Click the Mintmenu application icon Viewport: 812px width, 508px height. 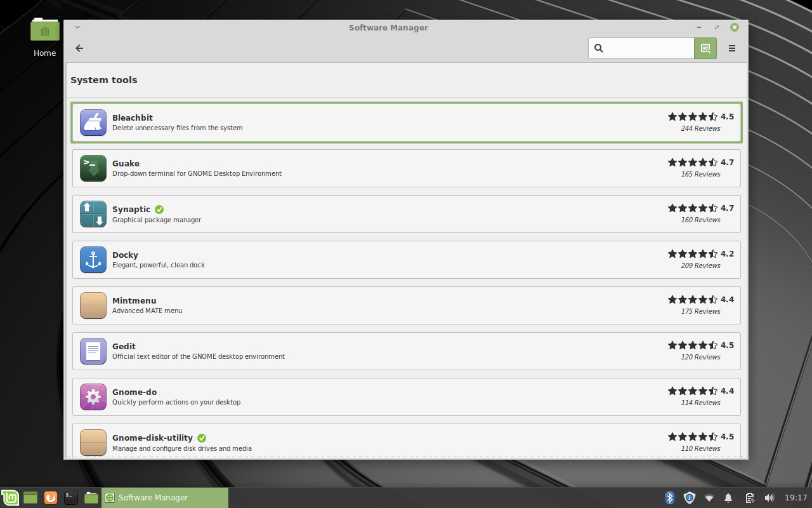point(93,305)
